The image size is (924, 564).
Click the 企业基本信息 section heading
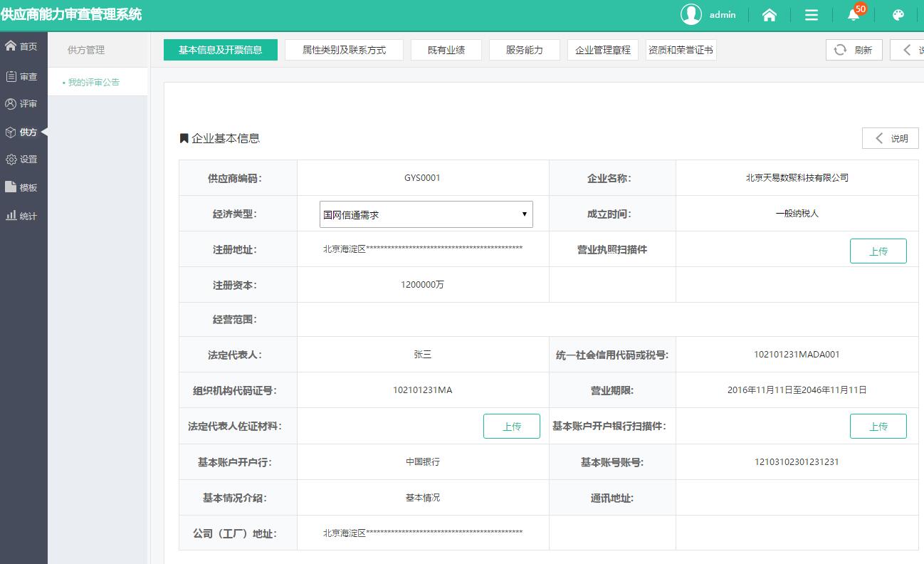(226, 138)
